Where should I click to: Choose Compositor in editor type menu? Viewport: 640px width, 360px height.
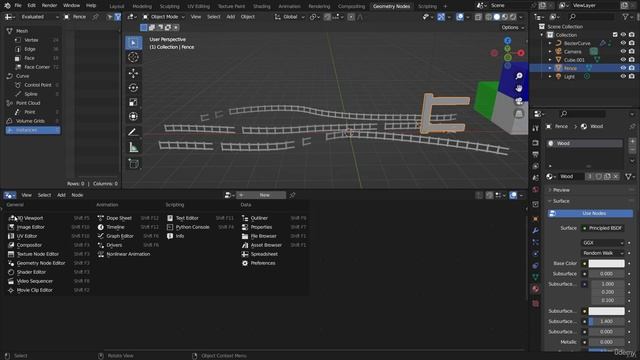29,245
